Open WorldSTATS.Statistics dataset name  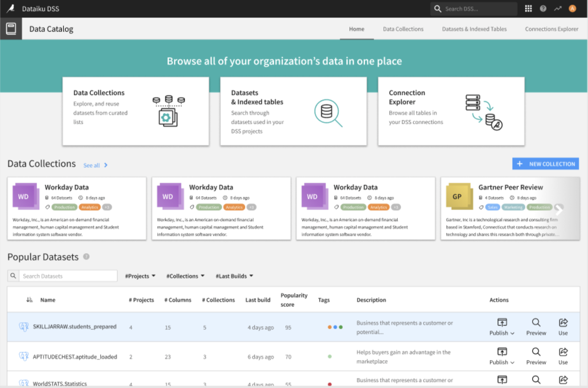tap(60, 384)
